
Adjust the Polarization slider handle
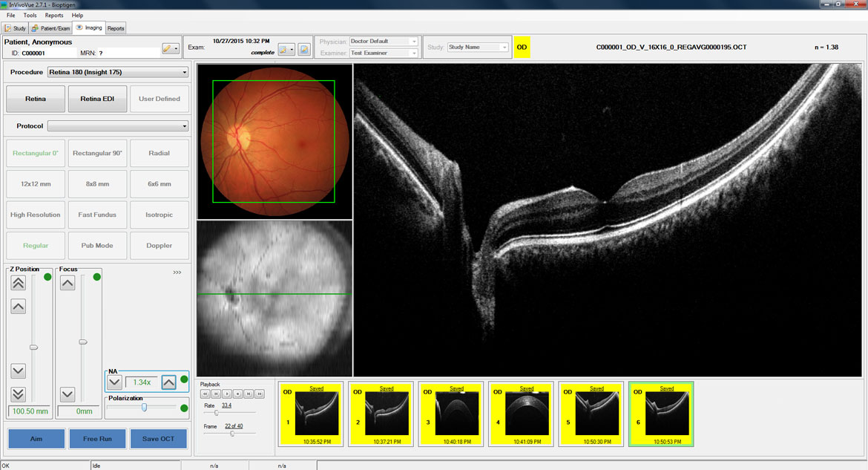(x=145, y=408)
